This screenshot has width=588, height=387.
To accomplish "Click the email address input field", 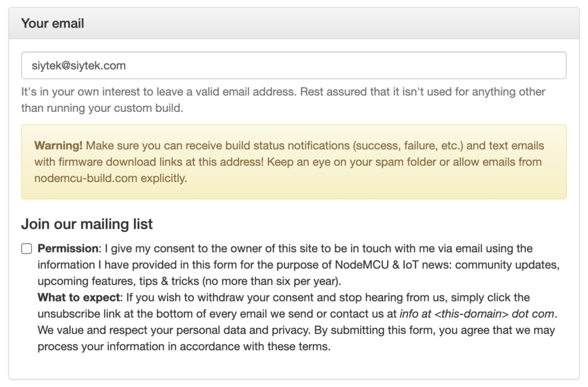I will (x=293, y=65).
